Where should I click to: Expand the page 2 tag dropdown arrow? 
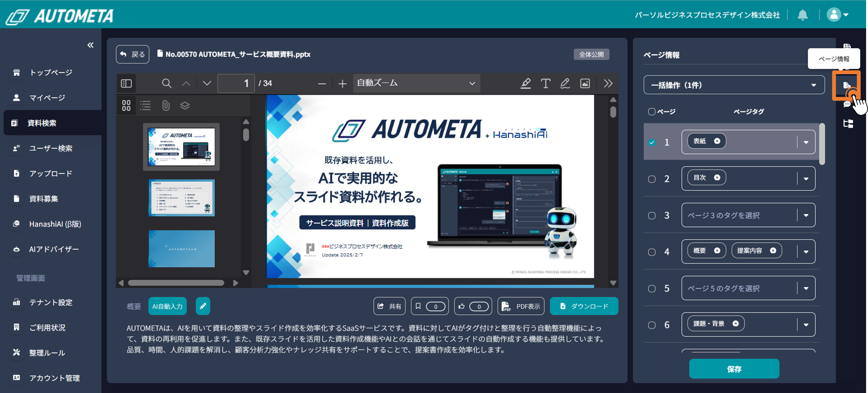806,179
